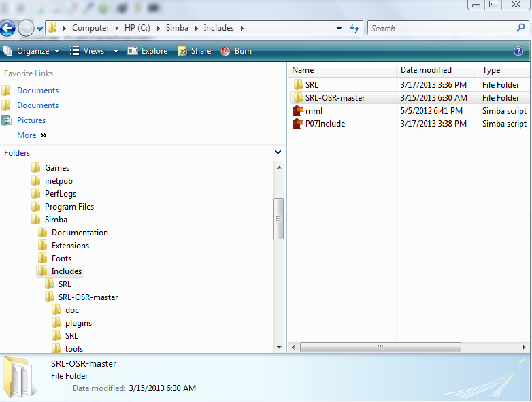Click the Share toolbar button
532x402 pixels.
pyautogui.click(x=195, y=51)
